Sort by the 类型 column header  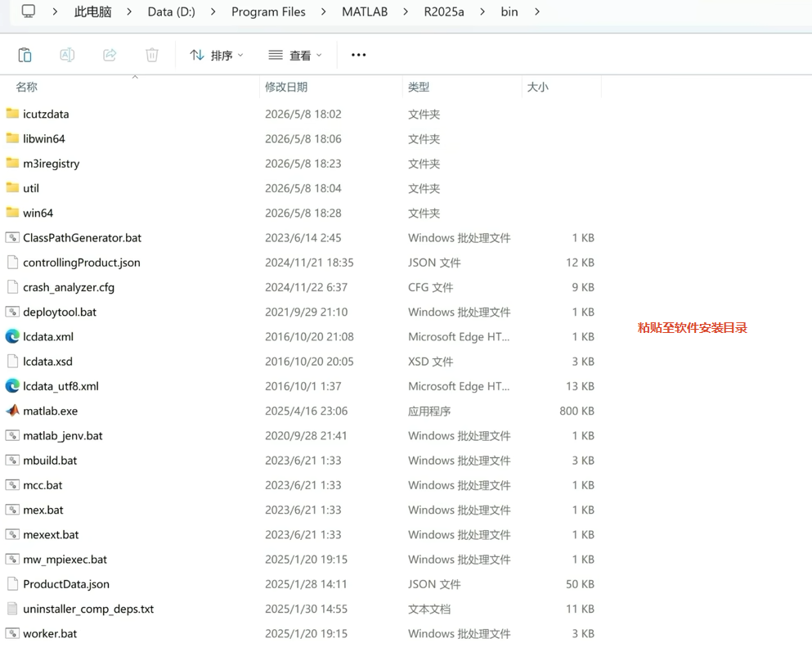419,87
